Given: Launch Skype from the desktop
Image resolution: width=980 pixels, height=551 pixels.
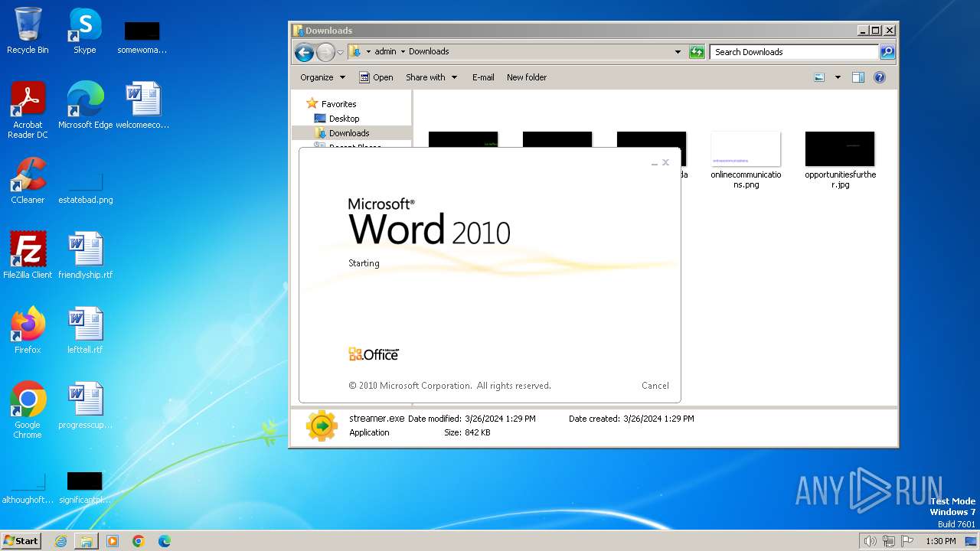Looking at the screenshot, I should [x=84, y=31].
